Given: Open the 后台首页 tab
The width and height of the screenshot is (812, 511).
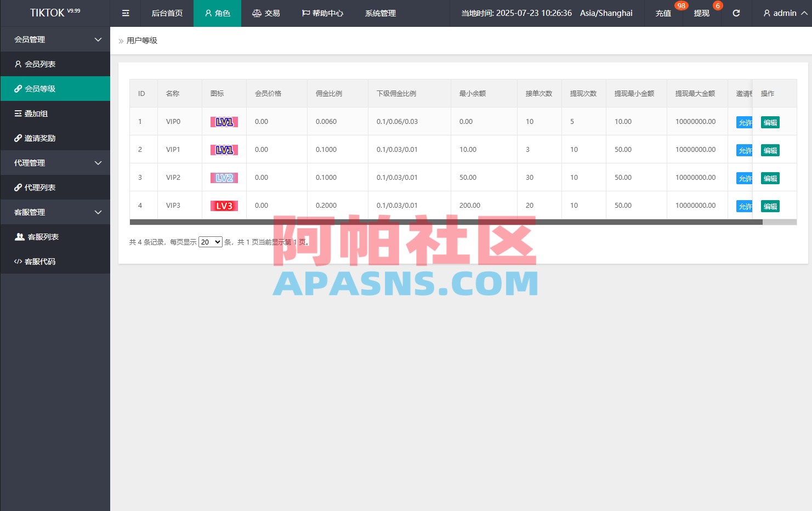Looking at the screenshot, I should 167,13.
